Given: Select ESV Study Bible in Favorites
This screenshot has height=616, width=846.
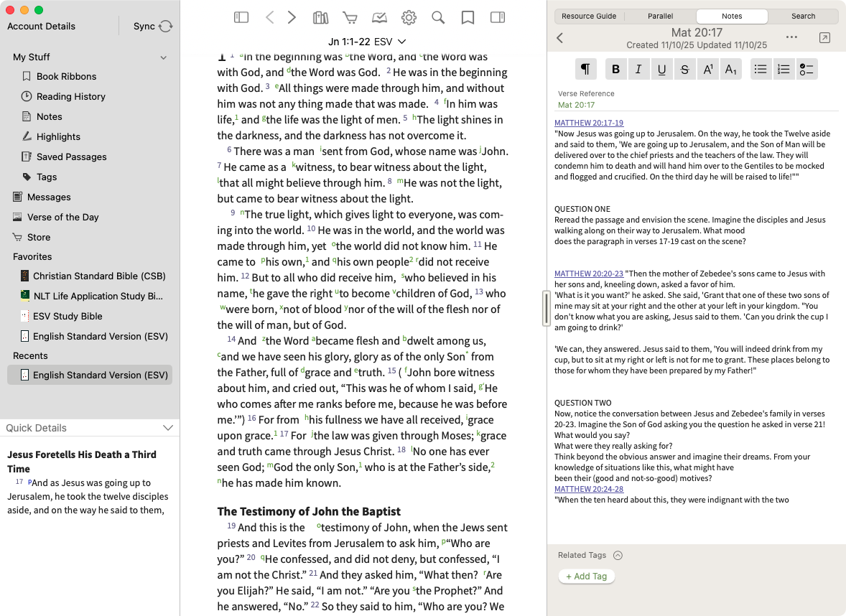Looking at the screenshot, I should tap(67, 316).
